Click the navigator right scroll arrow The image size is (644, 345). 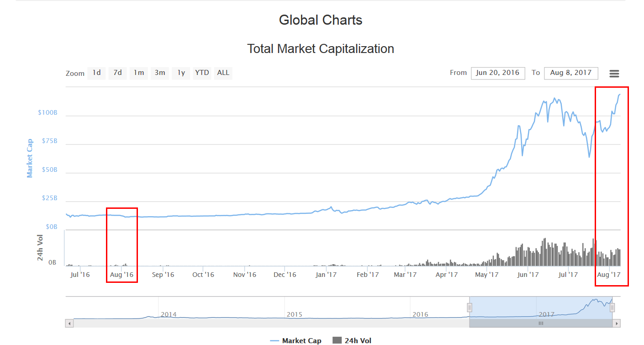(617, 324)
